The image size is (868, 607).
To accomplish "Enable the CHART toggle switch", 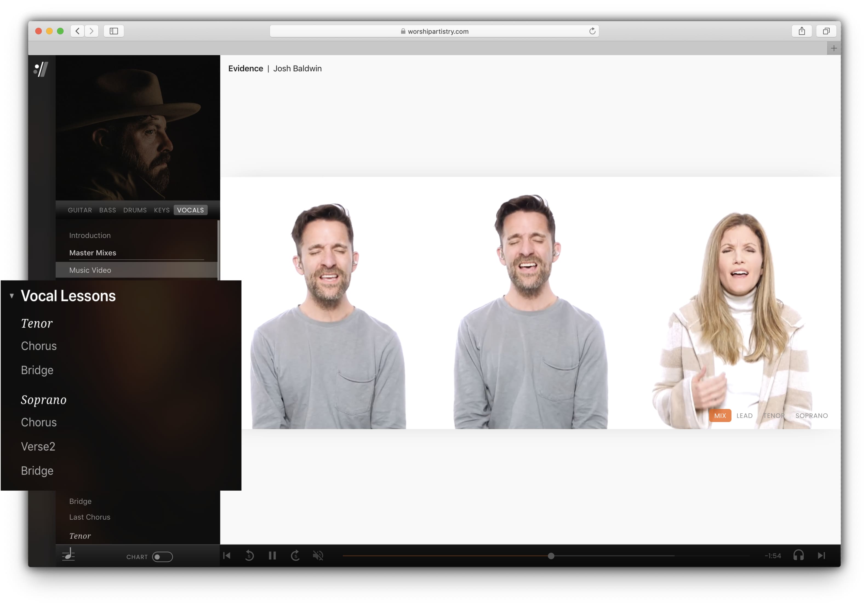I will [162, 557].
